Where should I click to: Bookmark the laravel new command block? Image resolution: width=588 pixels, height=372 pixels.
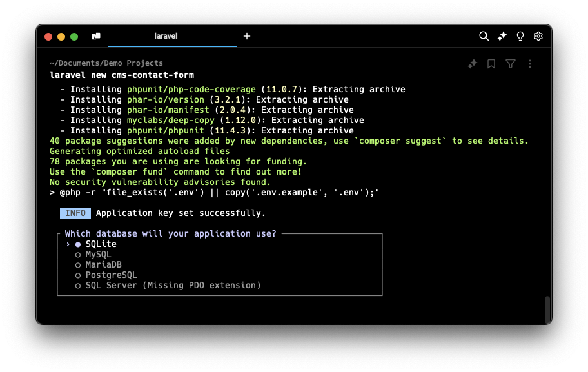(x=491, y=64)
